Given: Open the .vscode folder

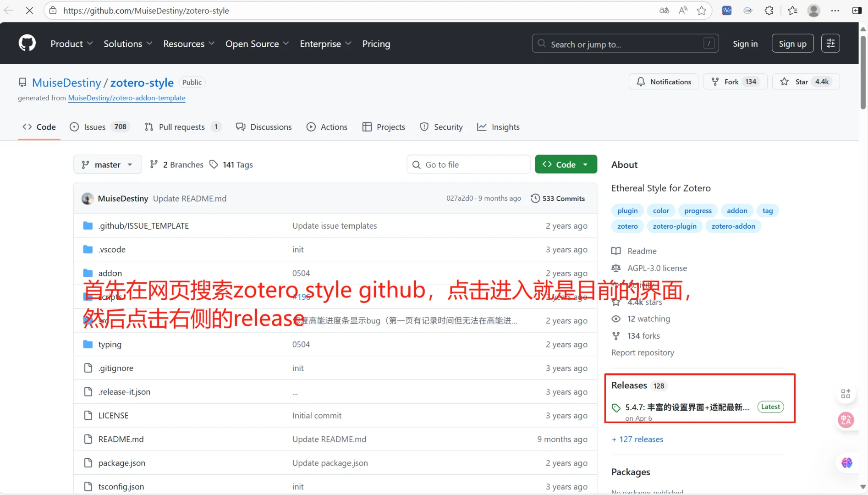Looking at the screenshot, I should [x=112, y=249].
